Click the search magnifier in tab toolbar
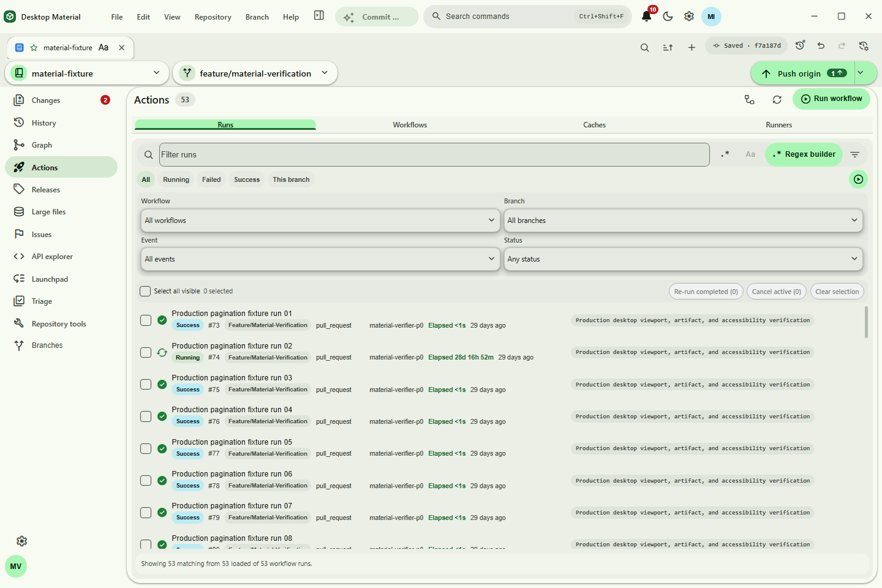882x588 pixels. [644, 47]
